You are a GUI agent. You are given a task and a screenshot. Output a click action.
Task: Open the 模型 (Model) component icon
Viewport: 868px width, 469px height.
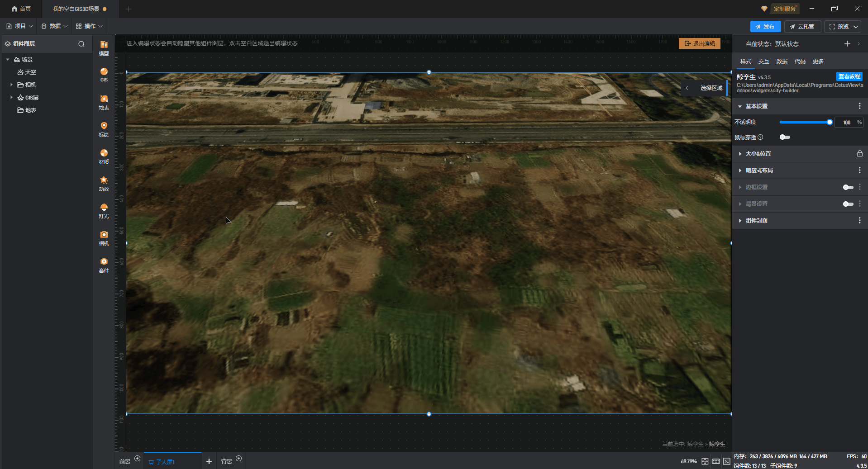tap(104, 47)
